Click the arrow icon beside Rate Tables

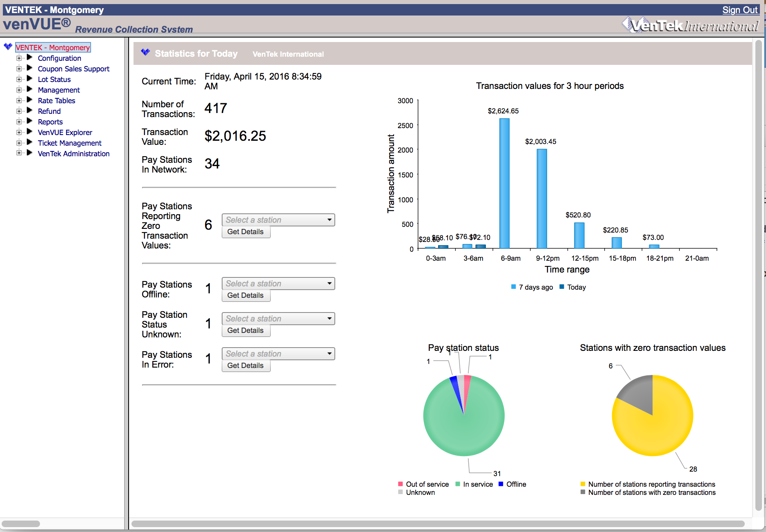(x=29, y=100)
